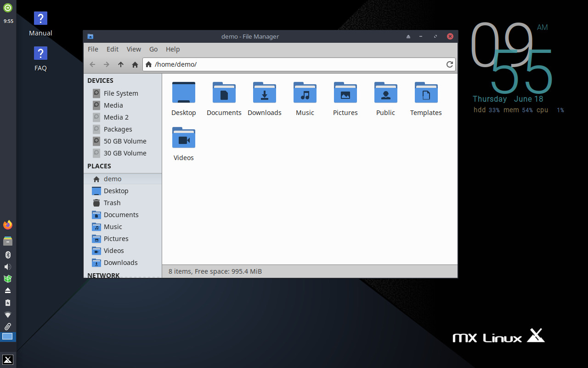This screenshot has width=588, height=368.
Task: Click the Public folder icon
Action: point(385,93)
